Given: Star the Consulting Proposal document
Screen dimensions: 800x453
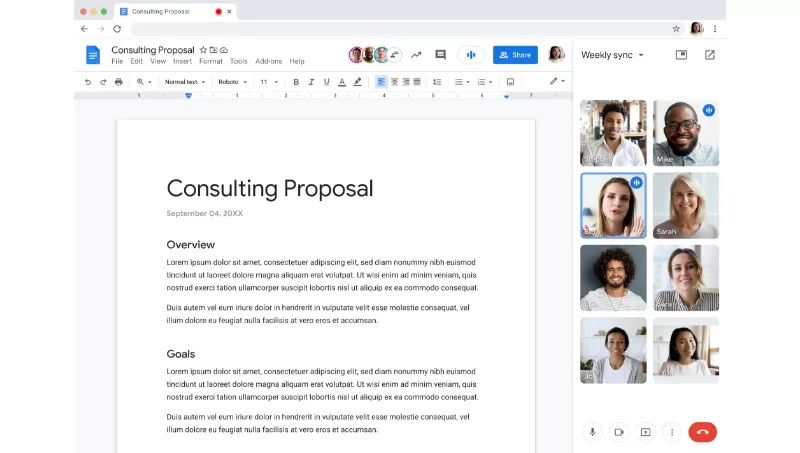Looking at the screenshot, I should point(203,49).
